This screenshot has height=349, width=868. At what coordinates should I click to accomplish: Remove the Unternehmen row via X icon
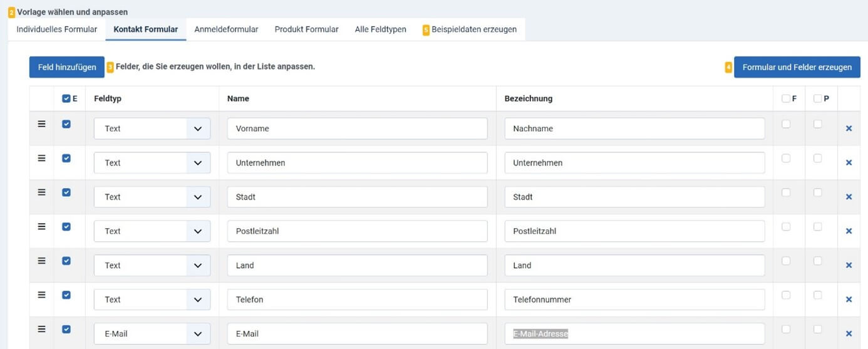point(849,163)
